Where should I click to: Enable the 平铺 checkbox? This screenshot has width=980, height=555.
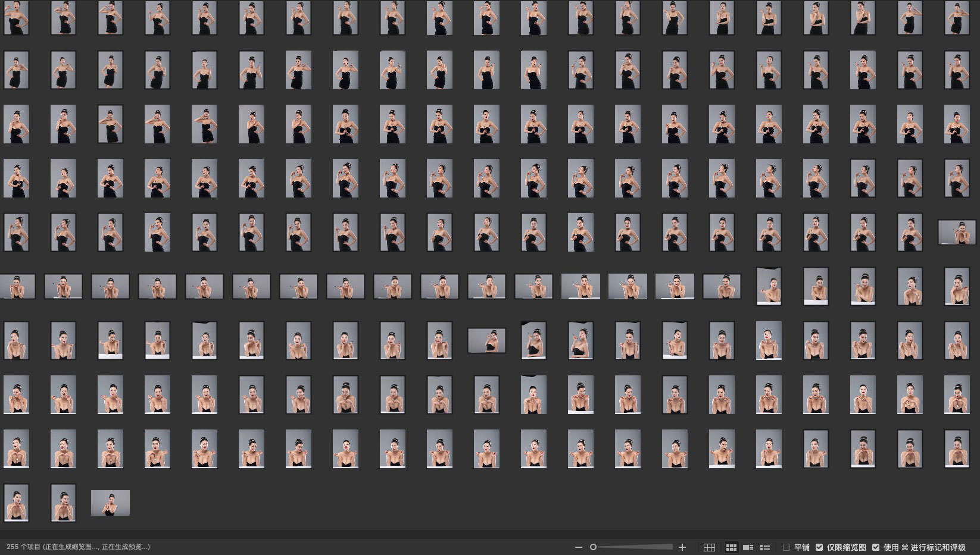(787, 547)
